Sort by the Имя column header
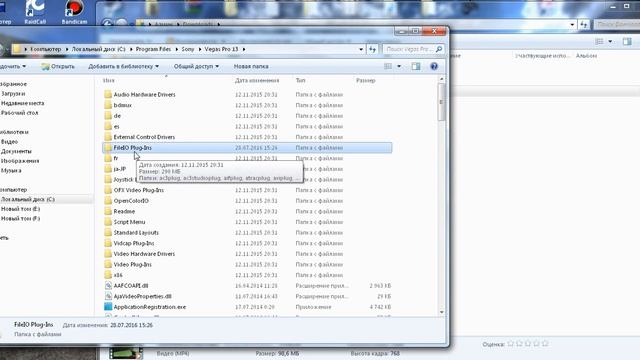Viewport: 640px width, 360px height. [109, 80]
